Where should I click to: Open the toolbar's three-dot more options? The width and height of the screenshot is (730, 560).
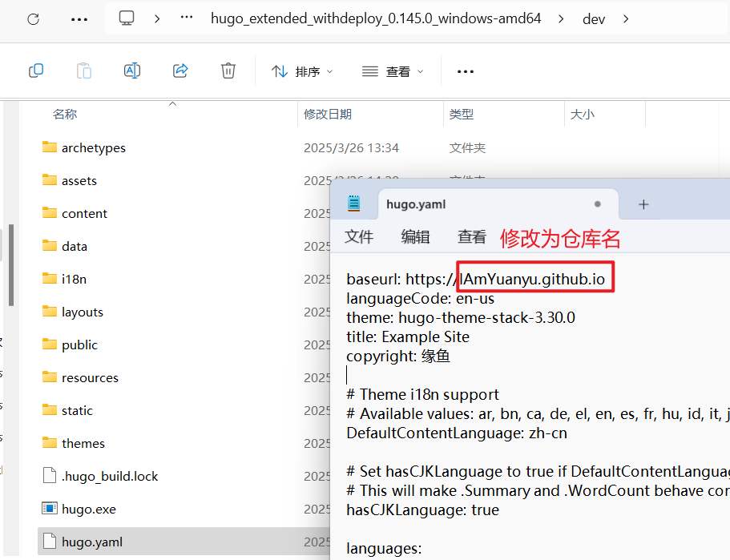[x=466, y=71]
